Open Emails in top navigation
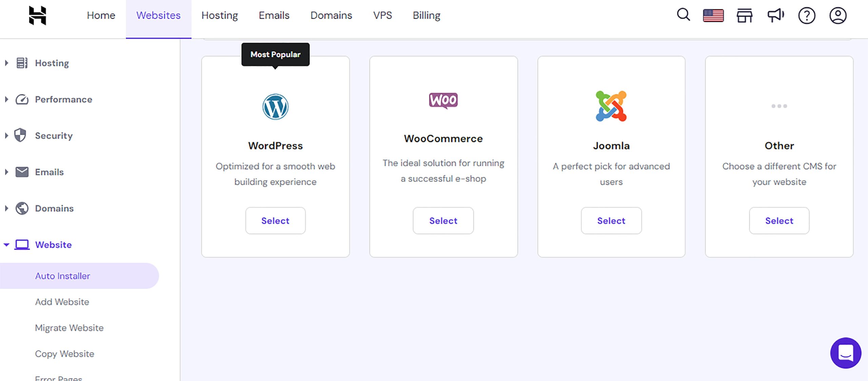This screenshot has height=381, width=868. (274, 16)
